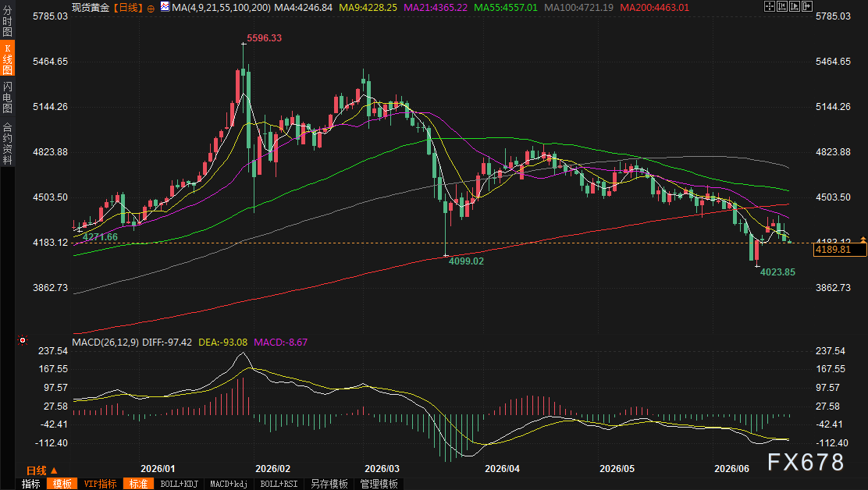Click the crosshair cursor icon at top right
This screenshot has width=868, height=490.
point(770,7)
